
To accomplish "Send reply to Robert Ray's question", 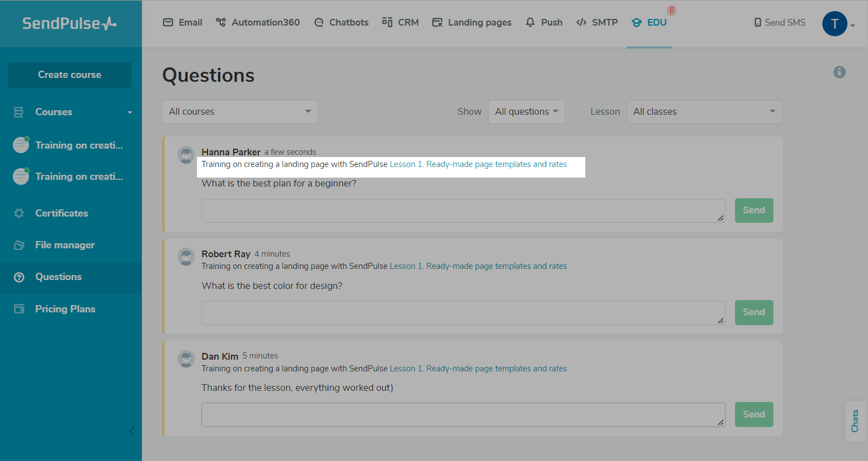I will tap(753, 312).
